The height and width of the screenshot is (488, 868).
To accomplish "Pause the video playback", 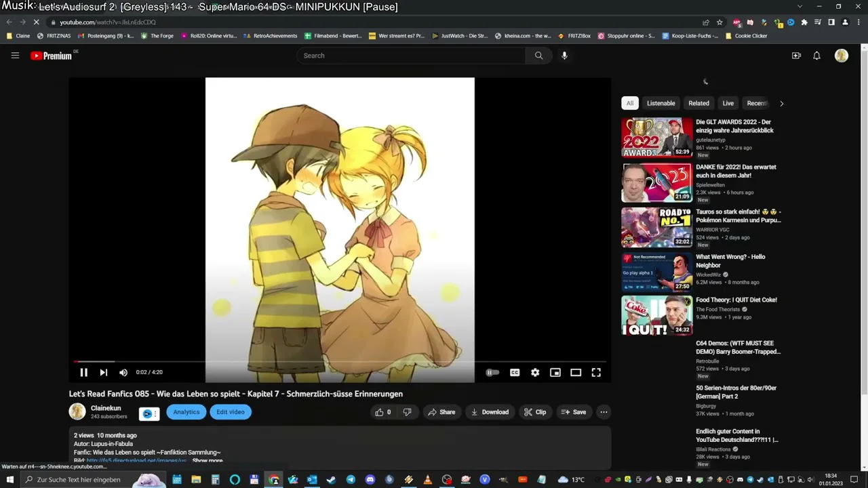I will click(84, 372).
